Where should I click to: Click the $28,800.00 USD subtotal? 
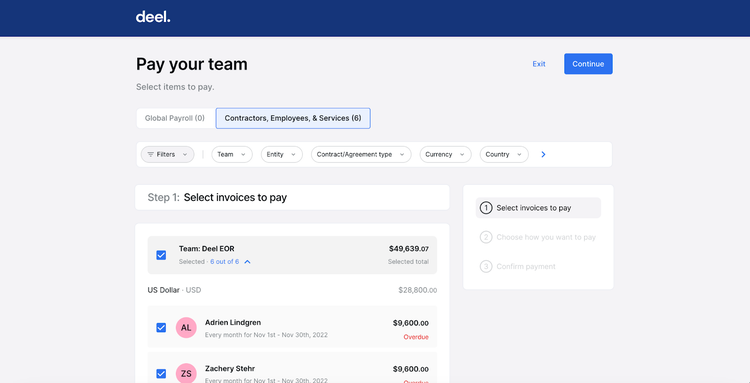pos(418,290)
